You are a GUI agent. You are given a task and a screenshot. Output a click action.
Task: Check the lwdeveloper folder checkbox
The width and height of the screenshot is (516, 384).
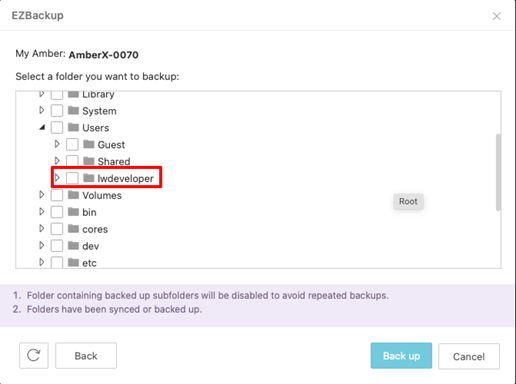click(x=72, y=178)
